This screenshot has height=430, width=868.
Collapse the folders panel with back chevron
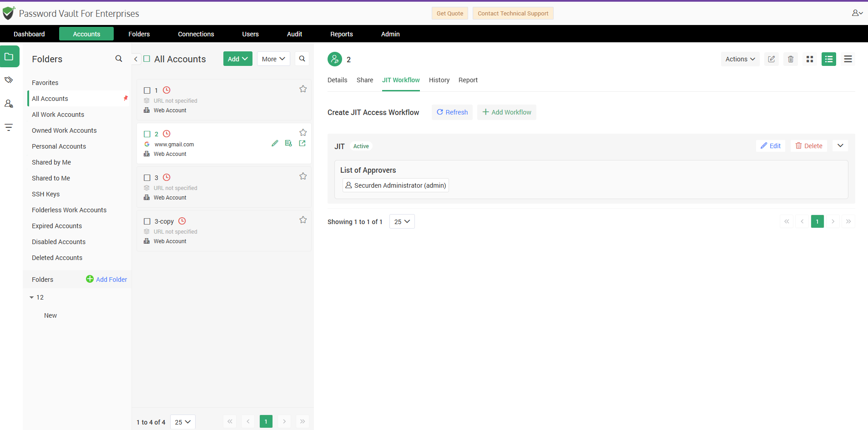136,59
